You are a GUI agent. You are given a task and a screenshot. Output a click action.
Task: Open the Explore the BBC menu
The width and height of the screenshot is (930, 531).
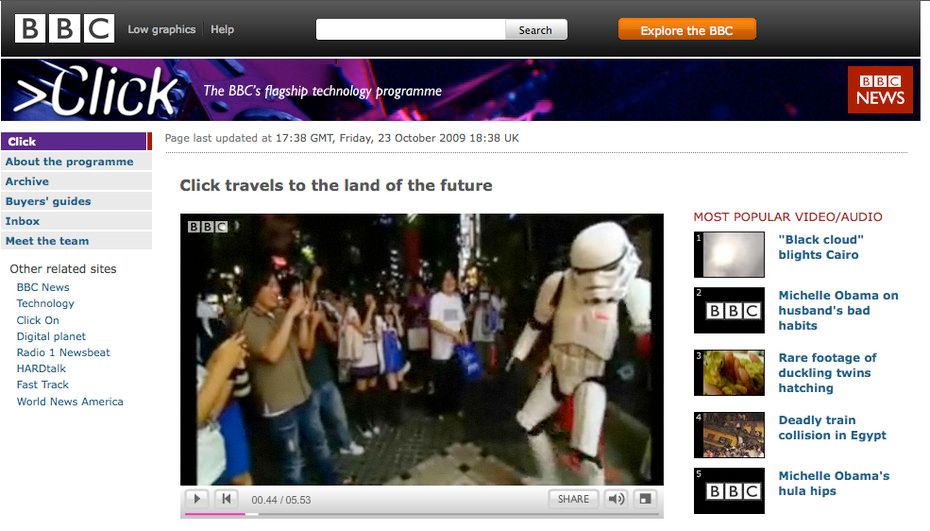[x=686, y=30]
